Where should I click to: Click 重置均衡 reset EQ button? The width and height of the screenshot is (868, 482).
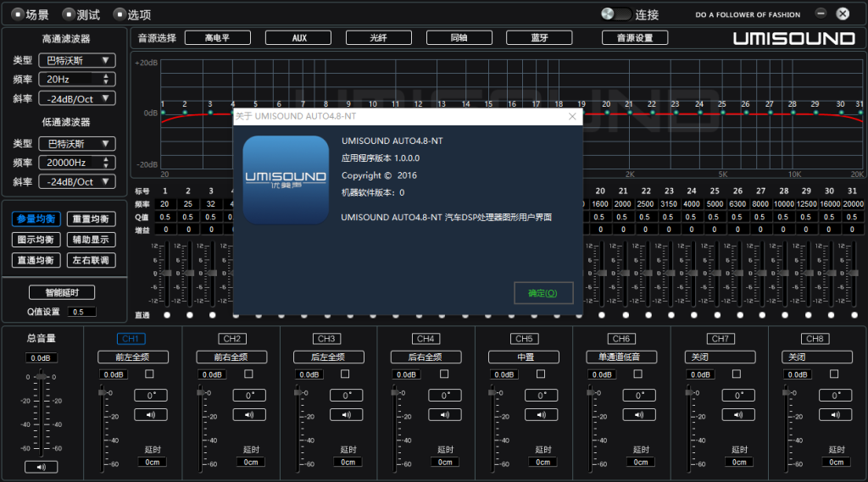click(92, 219)
